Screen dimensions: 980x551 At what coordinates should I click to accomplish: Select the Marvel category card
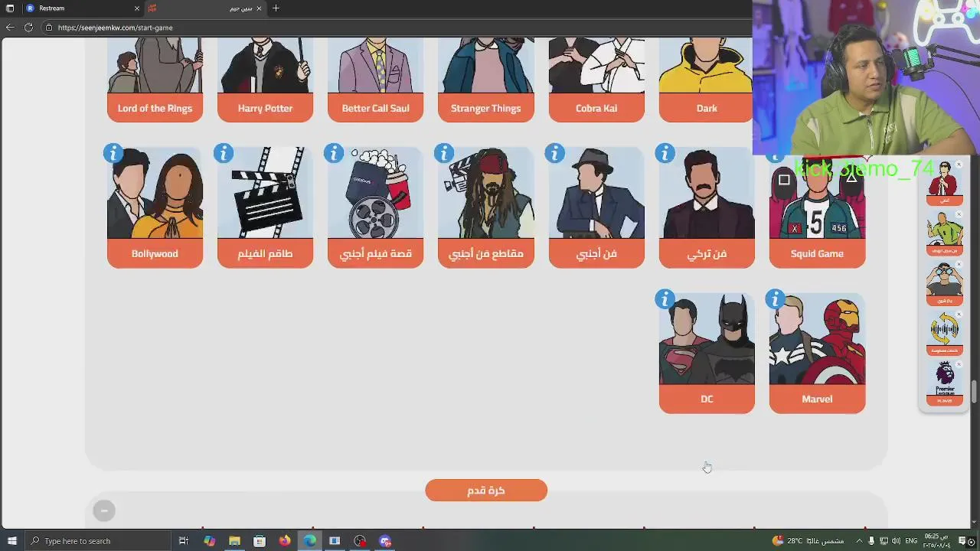pos(817,353)
